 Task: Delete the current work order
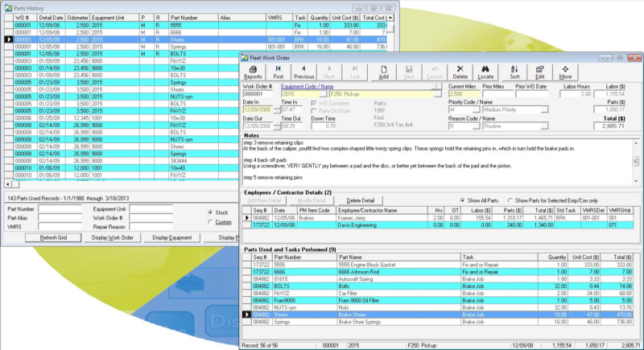(x=460, y=72)
